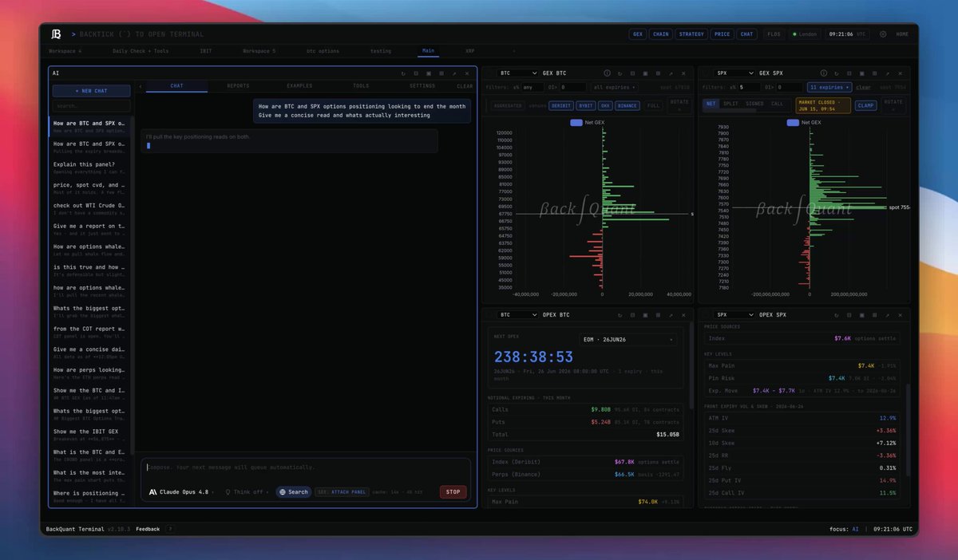Select SPLIT mode in GEX SPX
This screenshot has width=958, height=560.
click(x=730, y=104)
